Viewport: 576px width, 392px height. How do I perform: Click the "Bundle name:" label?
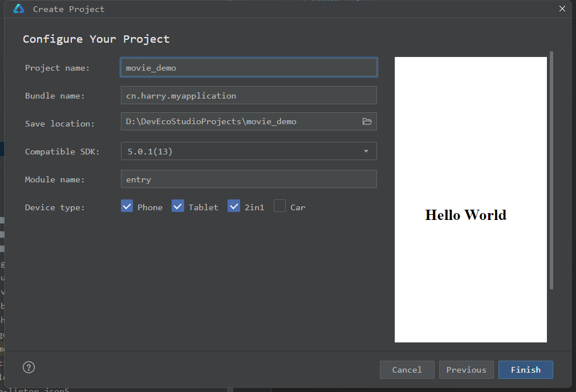[x=55, y=96]
